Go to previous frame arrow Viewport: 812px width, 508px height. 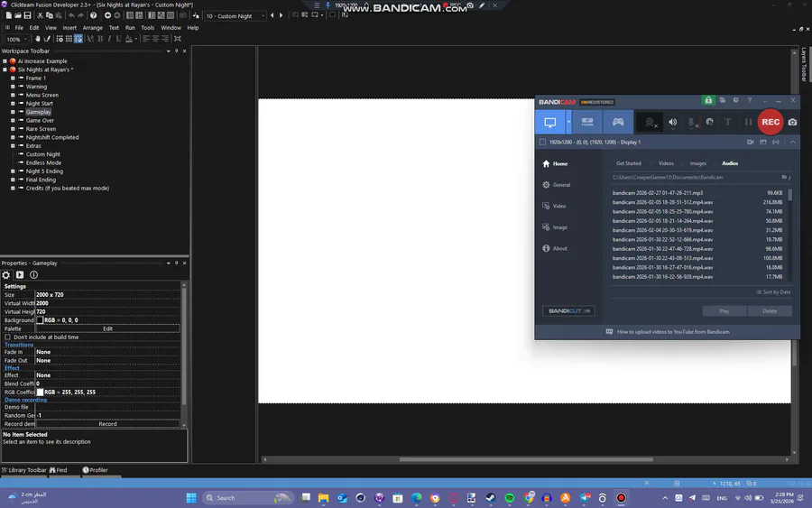pos(272,15)
